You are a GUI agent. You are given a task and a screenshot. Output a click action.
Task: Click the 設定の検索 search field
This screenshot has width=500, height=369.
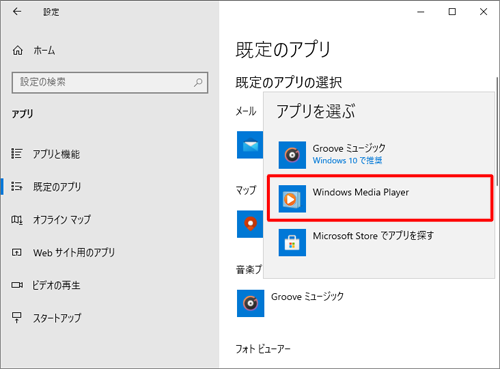(x=110, y=82)
